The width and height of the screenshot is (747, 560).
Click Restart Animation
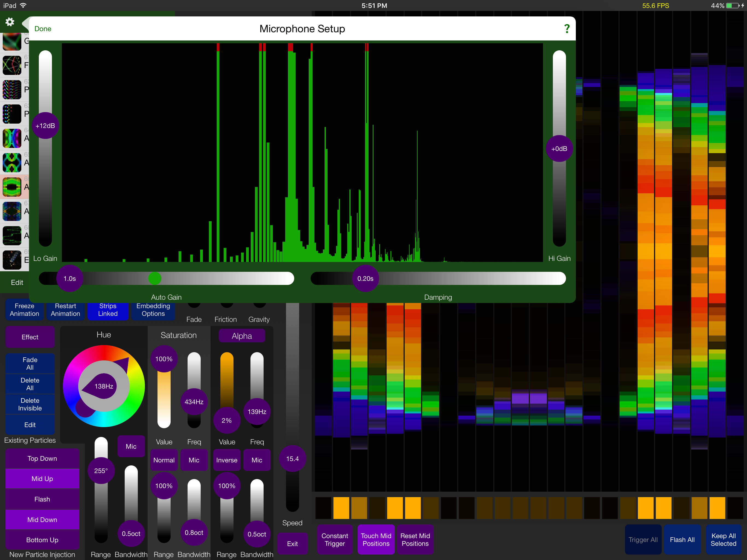(x=66, y=310)
